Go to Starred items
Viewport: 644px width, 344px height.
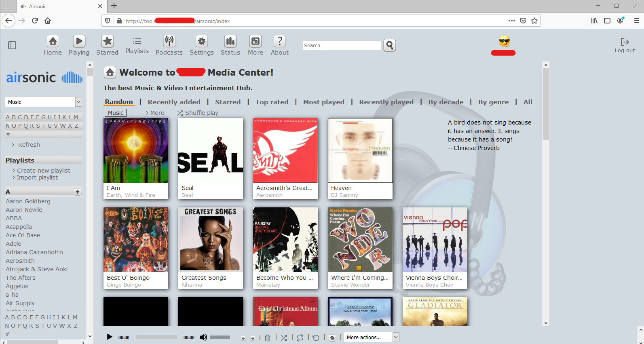tap(108, 41)
